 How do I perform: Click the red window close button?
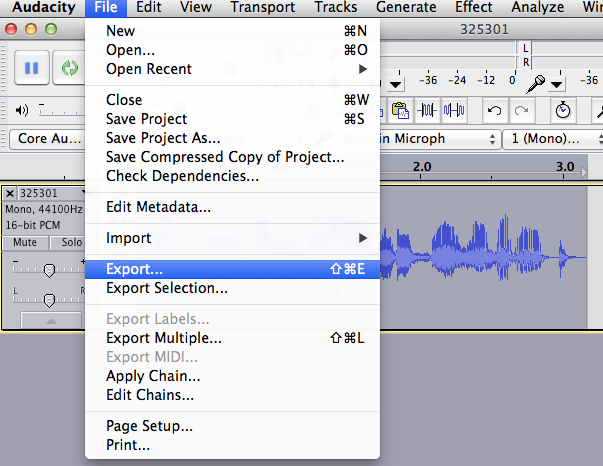point(11,29)
